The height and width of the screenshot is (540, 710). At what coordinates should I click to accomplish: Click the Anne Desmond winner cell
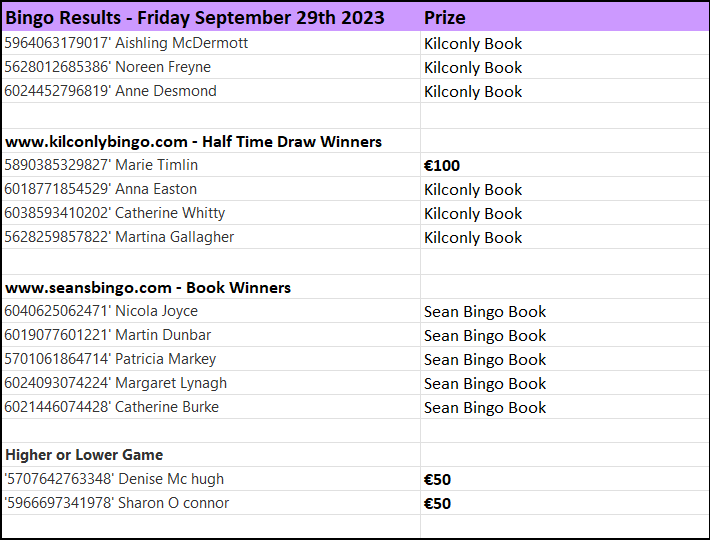pyautogui.click(x=211, y=91)
